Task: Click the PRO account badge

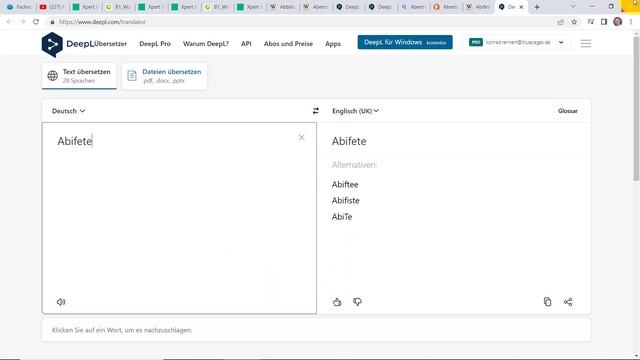Action: coord(476,42)
